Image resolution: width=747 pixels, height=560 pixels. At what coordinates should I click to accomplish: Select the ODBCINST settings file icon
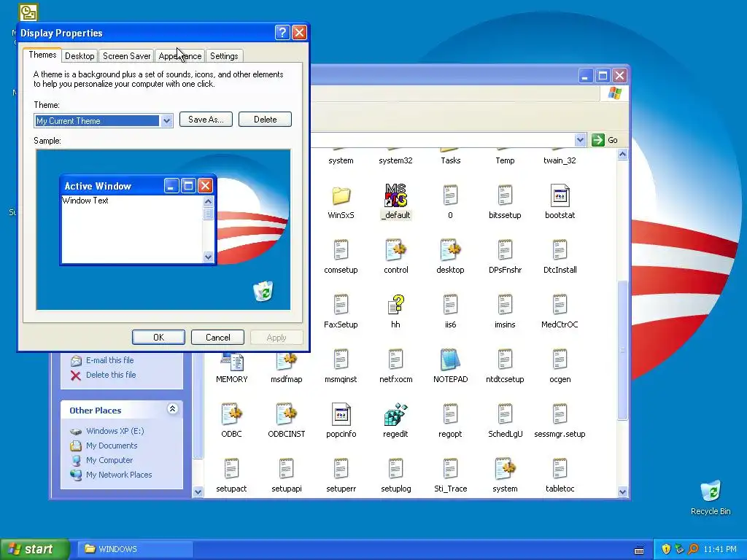[286, 415]
